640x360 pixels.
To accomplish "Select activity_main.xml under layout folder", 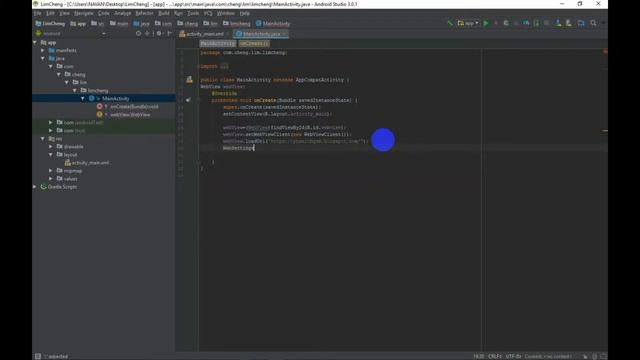I will pyautogui.click(x=87, y=163).
